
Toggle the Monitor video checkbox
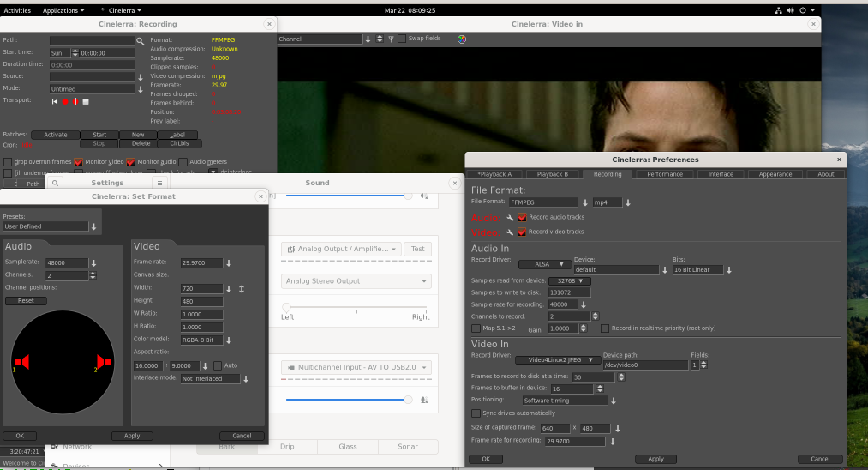tap(79, 161)
